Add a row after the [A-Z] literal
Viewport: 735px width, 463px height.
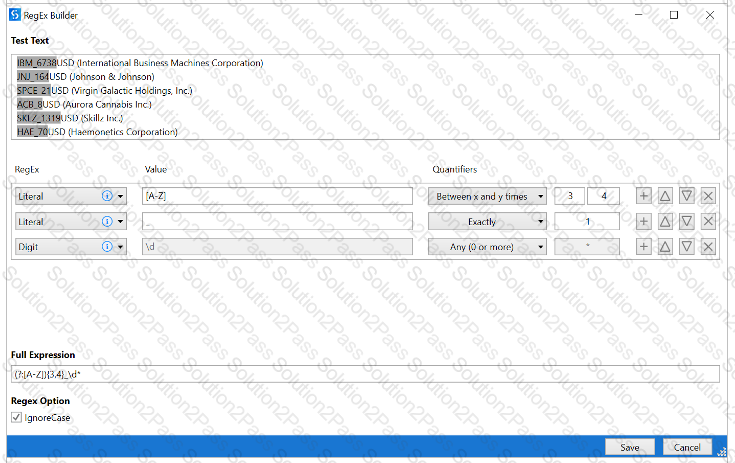tap(644, 196)
